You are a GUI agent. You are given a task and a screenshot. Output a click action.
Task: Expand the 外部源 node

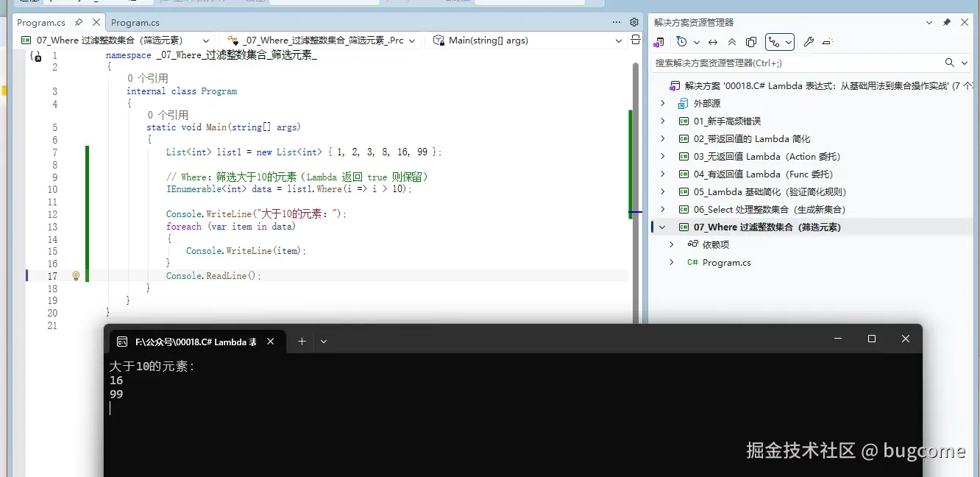662,104
